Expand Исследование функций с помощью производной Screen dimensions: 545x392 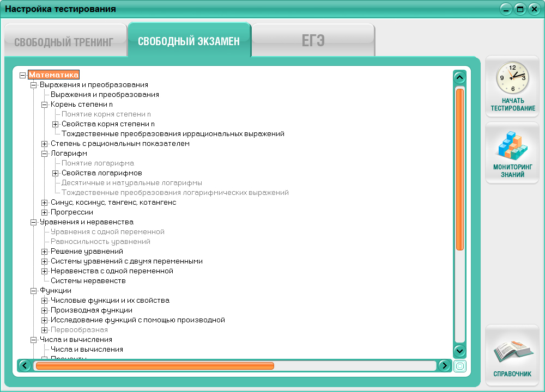coord(45,320)
